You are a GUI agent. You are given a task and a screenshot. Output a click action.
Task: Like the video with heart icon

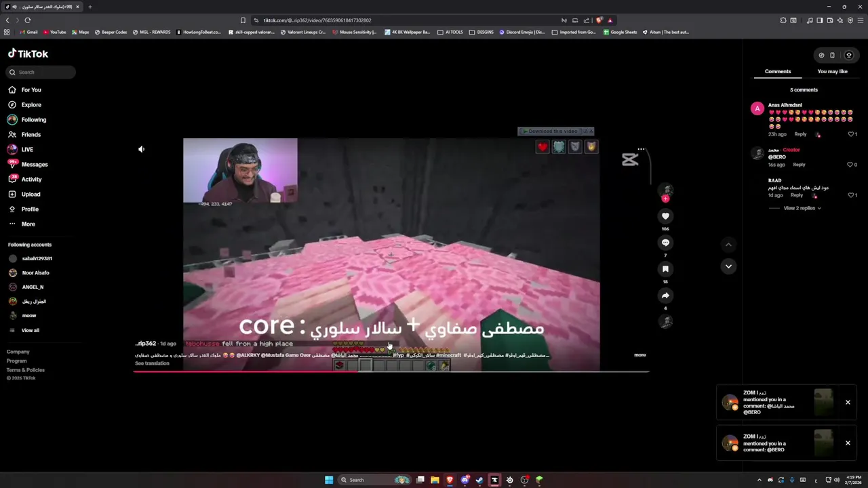pos(665,216)
